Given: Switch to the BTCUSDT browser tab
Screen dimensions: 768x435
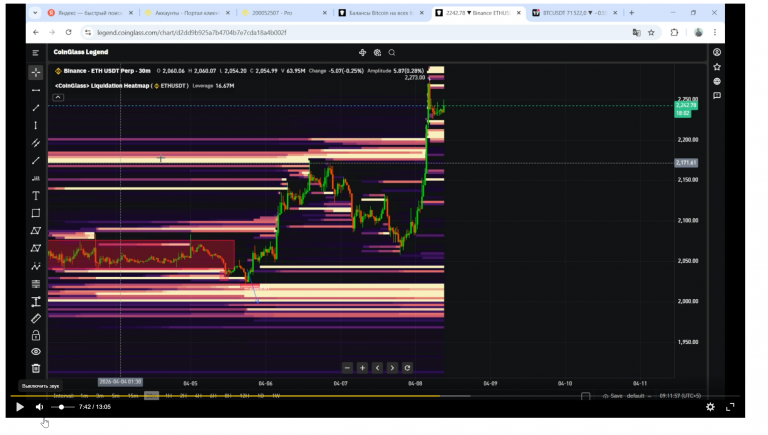Looking at the screenshot, I should (x=575, y=13).
